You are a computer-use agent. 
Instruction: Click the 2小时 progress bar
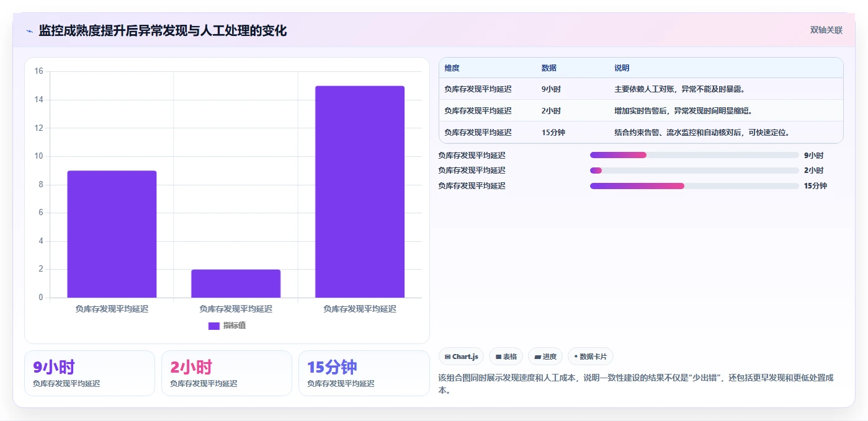(694, 171)
